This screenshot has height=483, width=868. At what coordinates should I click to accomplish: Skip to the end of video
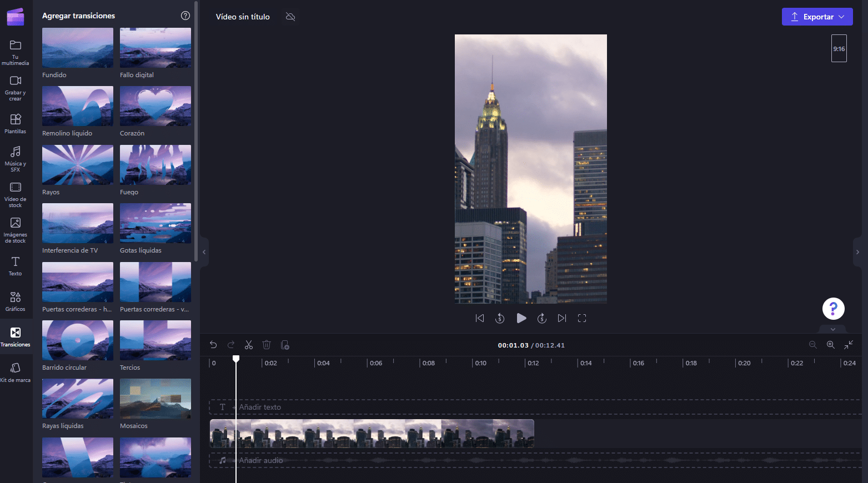click(x=562, y=318)
